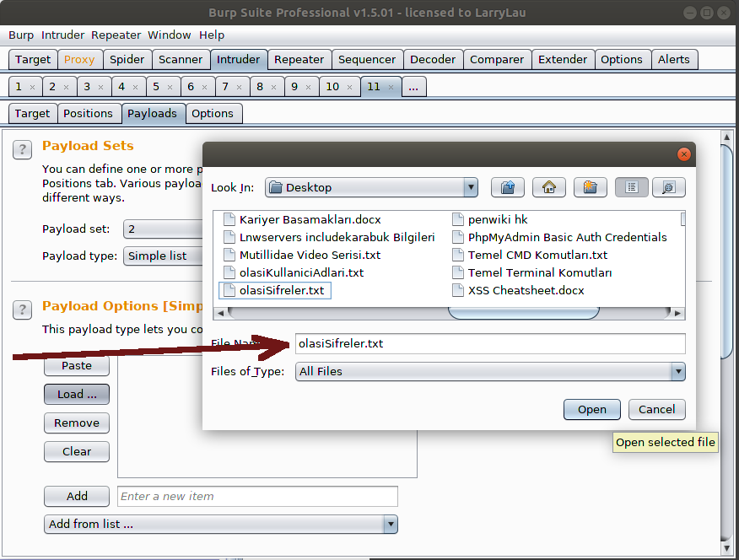
Task: Close Intruder attack tab 8
Action: [x=274, y=87]
